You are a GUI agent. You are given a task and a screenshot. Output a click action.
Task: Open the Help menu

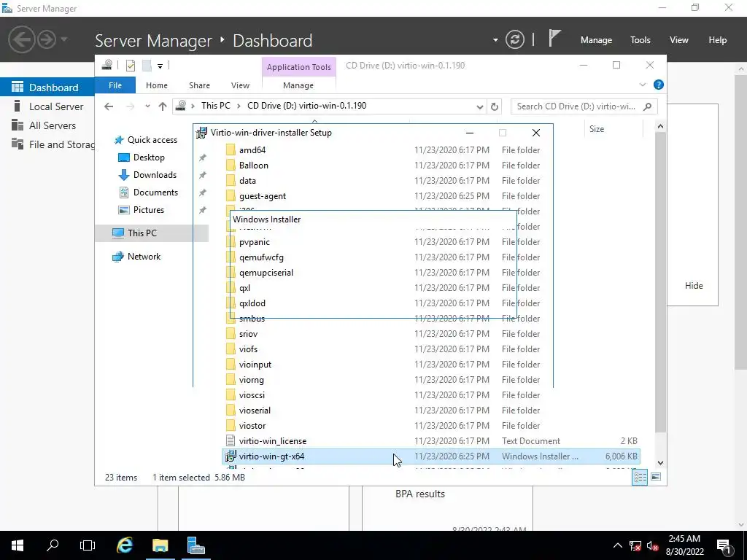pos(718,40)
